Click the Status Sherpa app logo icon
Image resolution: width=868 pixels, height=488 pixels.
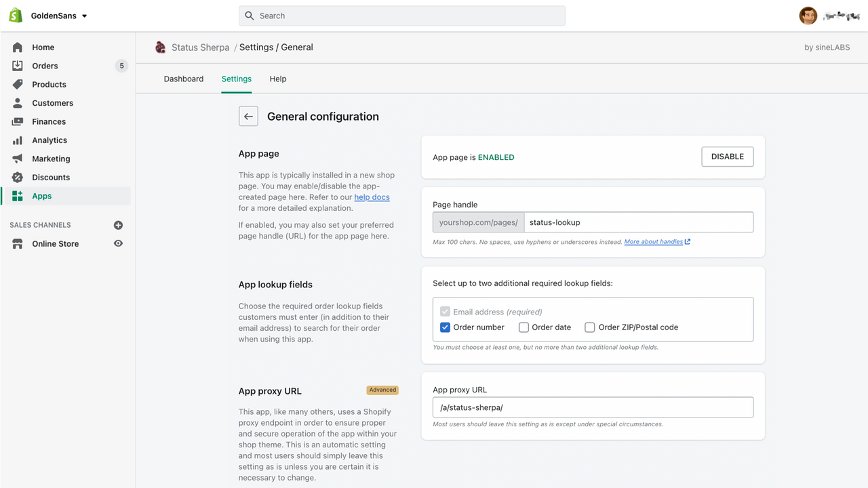(160, 47)
